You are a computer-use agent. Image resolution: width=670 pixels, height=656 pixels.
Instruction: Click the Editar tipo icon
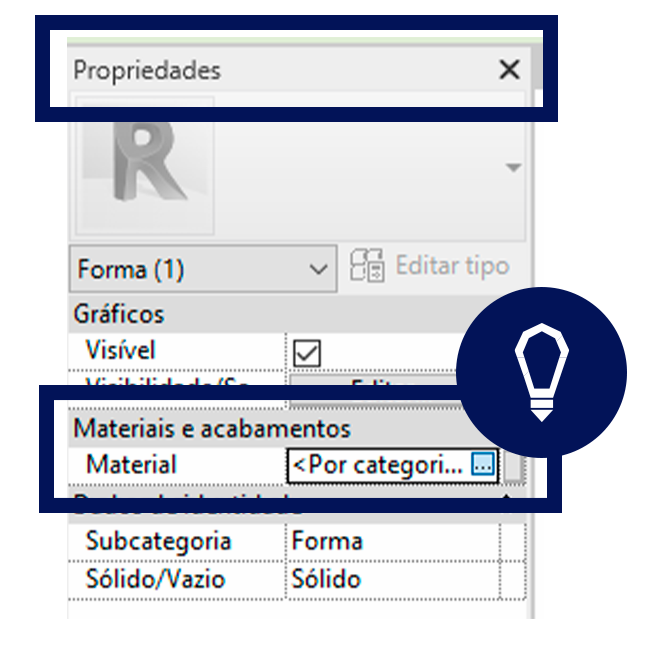367,265
